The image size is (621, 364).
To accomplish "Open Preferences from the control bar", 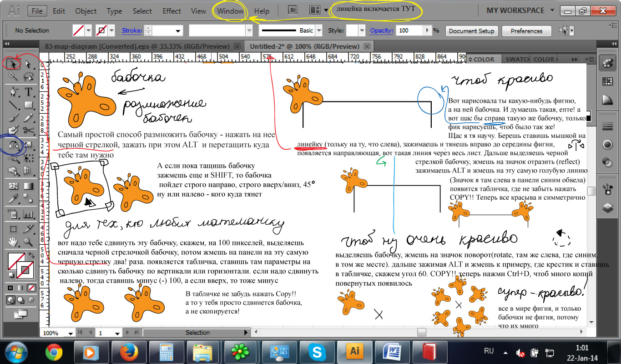I will 526,31.
